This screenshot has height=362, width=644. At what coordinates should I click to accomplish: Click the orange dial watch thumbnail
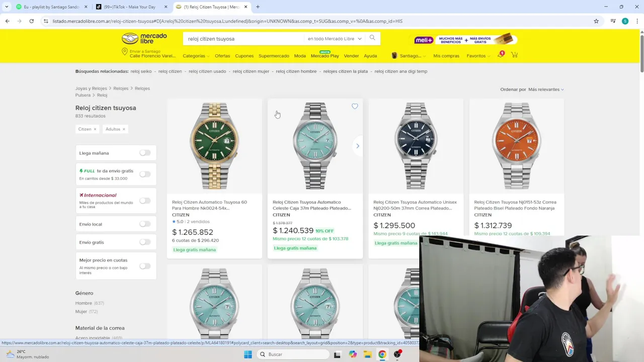(516, 146)
